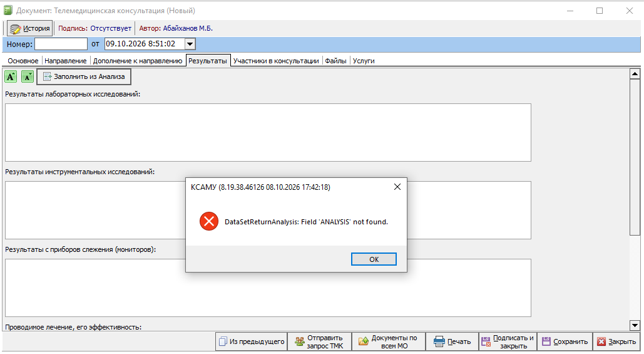
Task: Select the Результаты tab
Action: click(x=208, y=61)
